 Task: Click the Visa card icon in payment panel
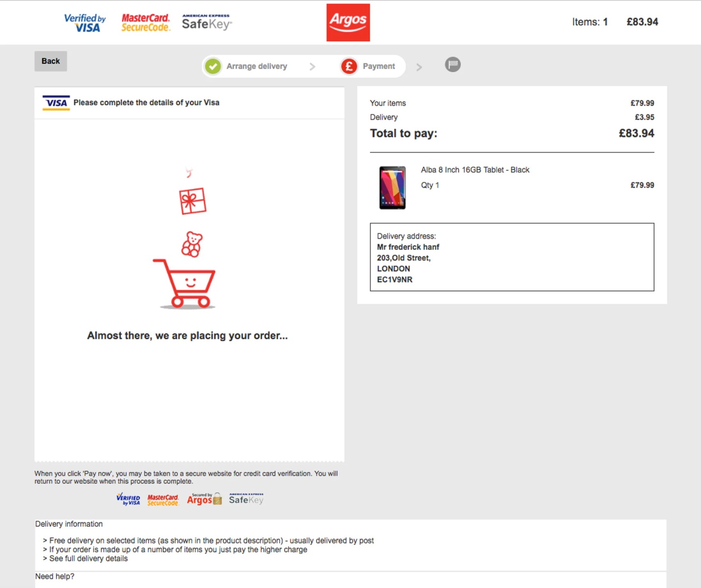click(x=56, y=103)
